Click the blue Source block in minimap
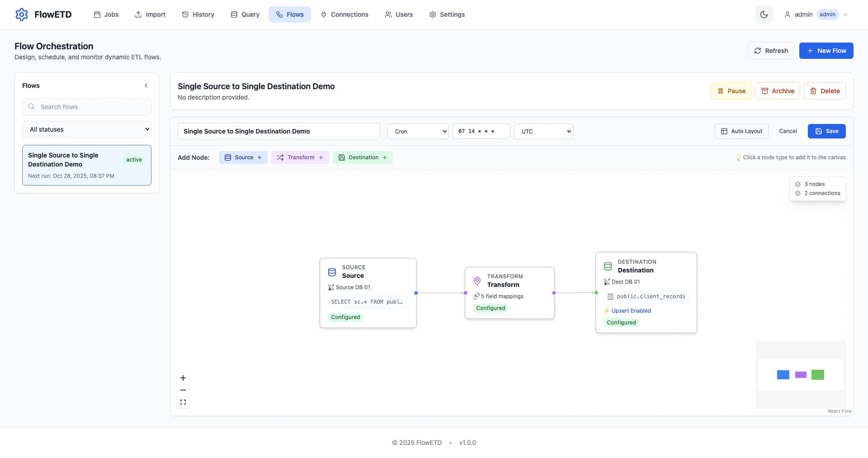The height and width of the screenshot is (458, 868). click(783, 375)
